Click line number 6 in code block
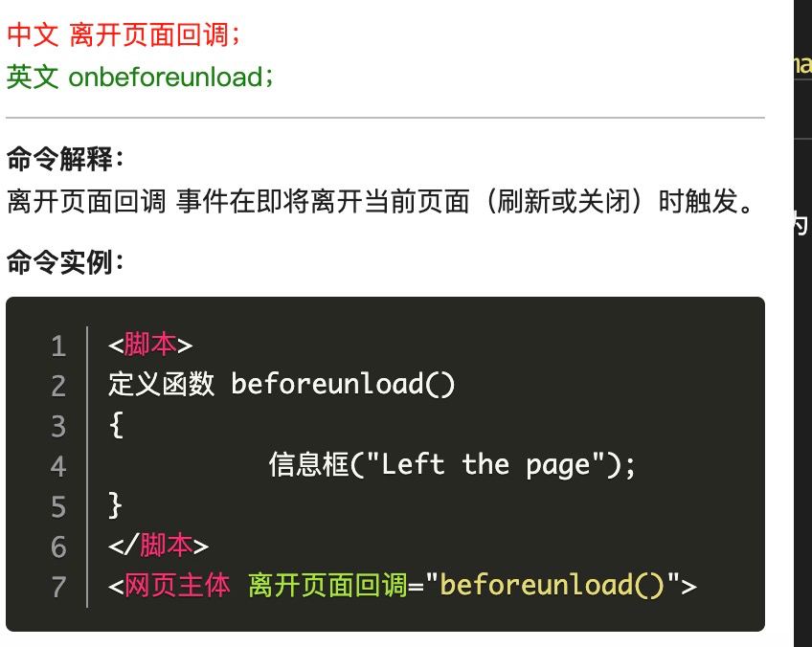 pos(58,547)
